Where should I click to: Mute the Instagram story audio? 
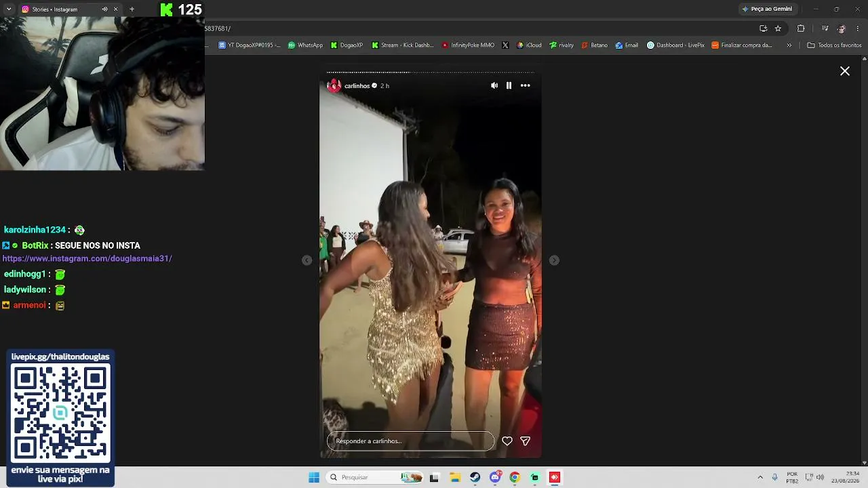coord(494,85)
